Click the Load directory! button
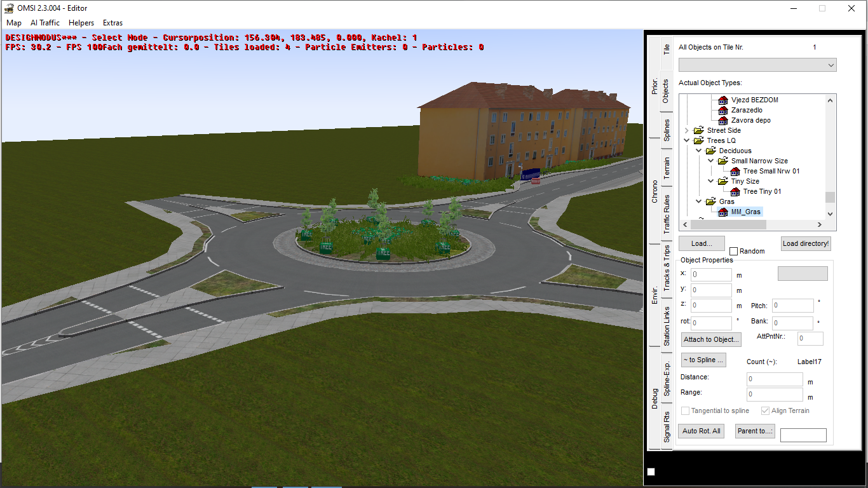 pyautogui.click(x=806, y=244)
